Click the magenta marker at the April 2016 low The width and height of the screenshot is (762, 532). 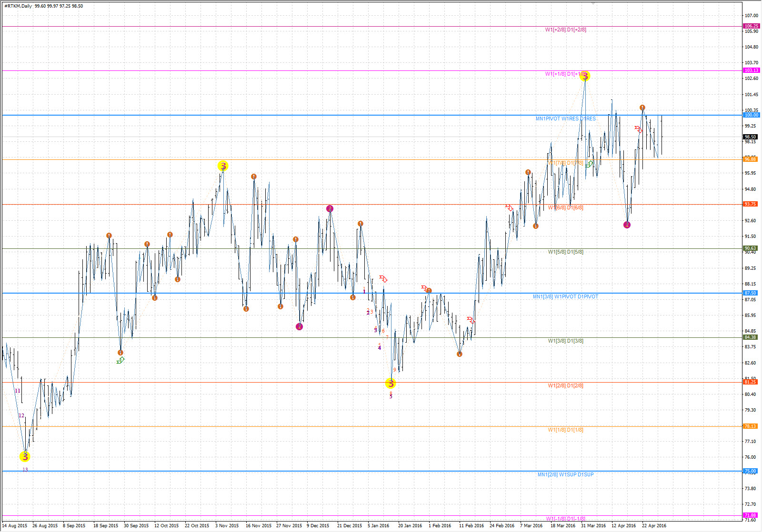[627, 225]
